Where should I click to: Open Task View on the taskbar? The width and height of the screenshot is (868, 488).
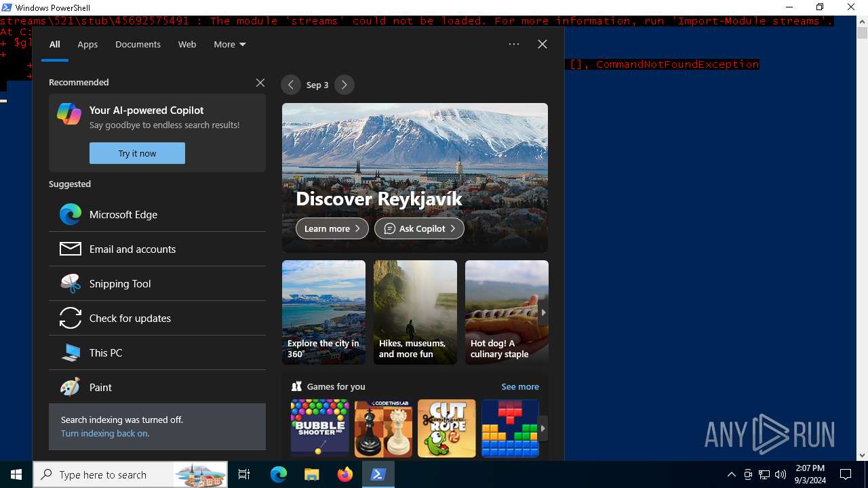click(244, 474)
